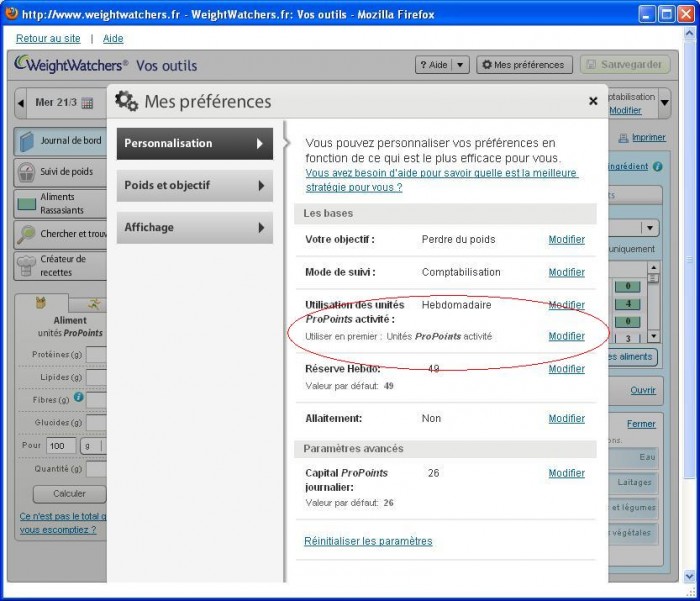The image size is (700, 601).
Task: Click the Imprimer link
Action: tap(649, 138)
